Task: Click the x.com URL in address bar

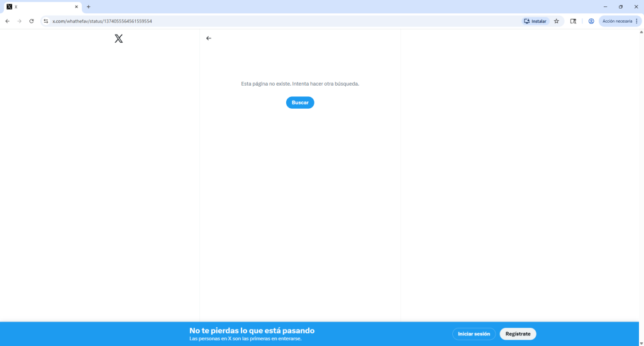Action: (x=102, y=21)
